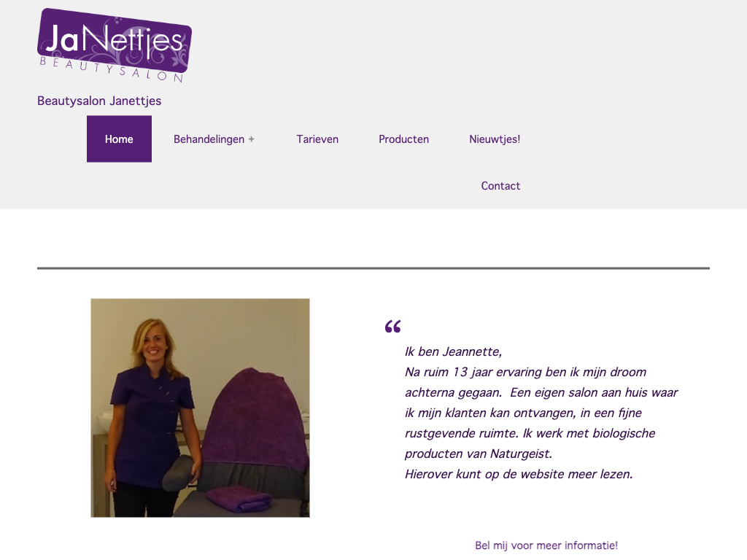Click the JaNettjes Beautysalon logo
The width and height of the screenshot is (747, 560).
click(115, 46)
